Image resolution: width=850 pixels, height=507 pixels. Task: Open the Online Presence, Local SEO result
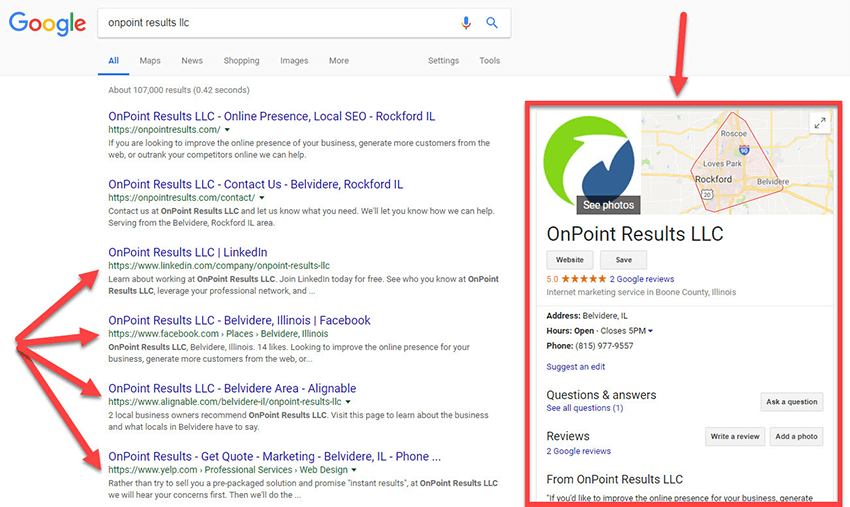click(272, 116)
